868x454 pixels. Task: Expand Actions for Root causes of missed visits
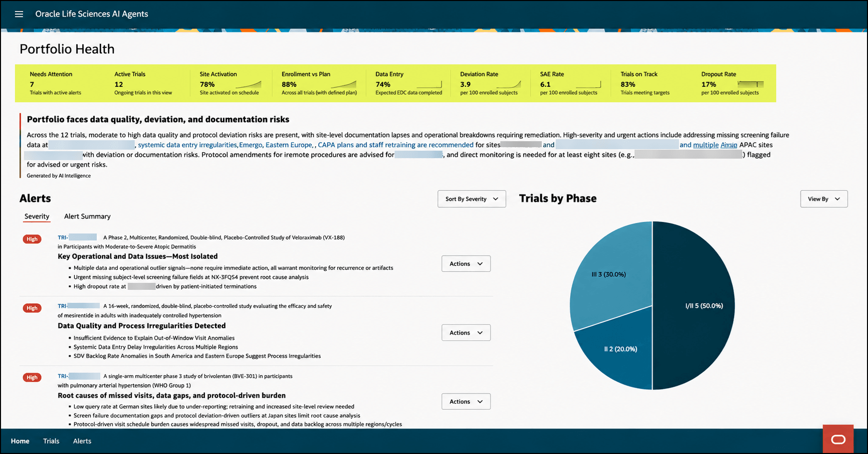point(466,401)
